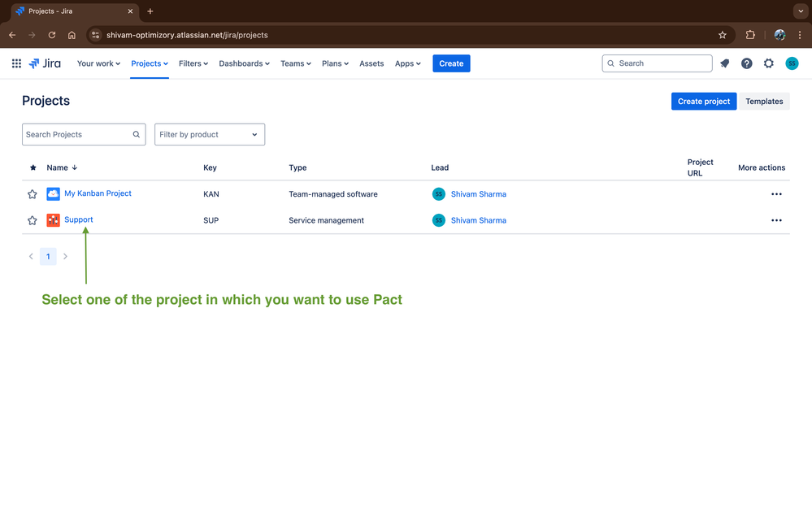Open the Chrome three-dot menu
The image size is (812, 508).
tap(800, 35)
